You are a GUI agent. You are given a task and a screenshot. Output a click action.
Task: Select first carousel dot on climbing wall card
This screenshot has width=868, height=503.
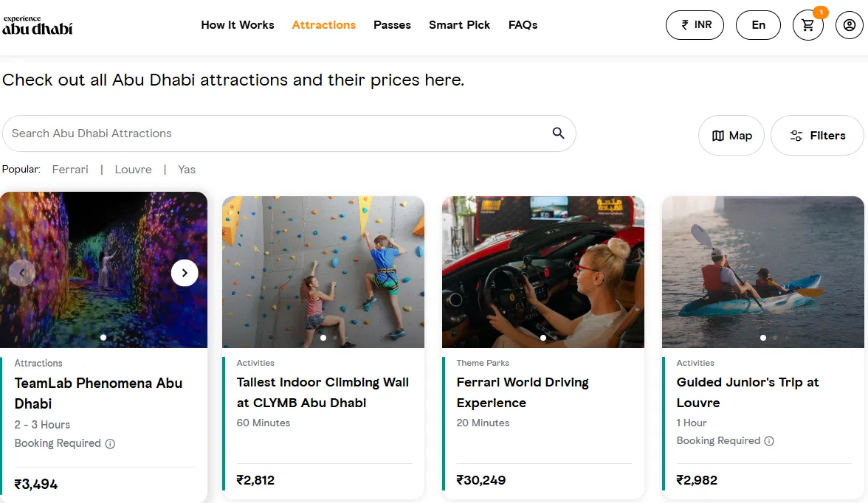coord(323,338)
